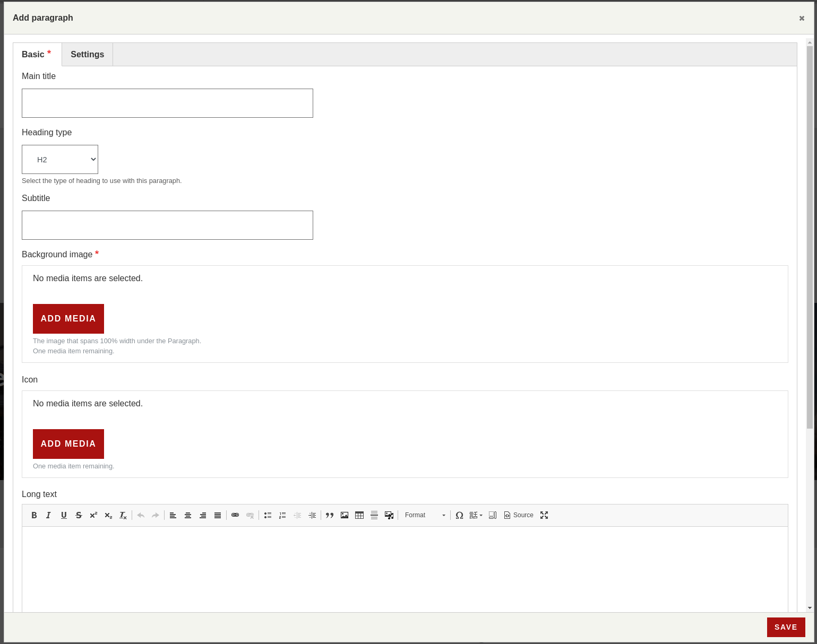Click the 'Subtitle' label
The image size is (817, 644).
(x=36, y=198)
